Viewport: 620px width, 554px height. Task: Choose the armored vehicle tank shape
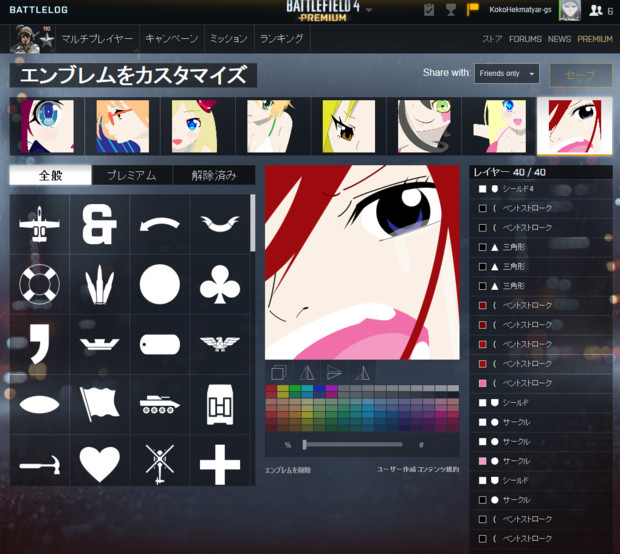click(160, 404)
